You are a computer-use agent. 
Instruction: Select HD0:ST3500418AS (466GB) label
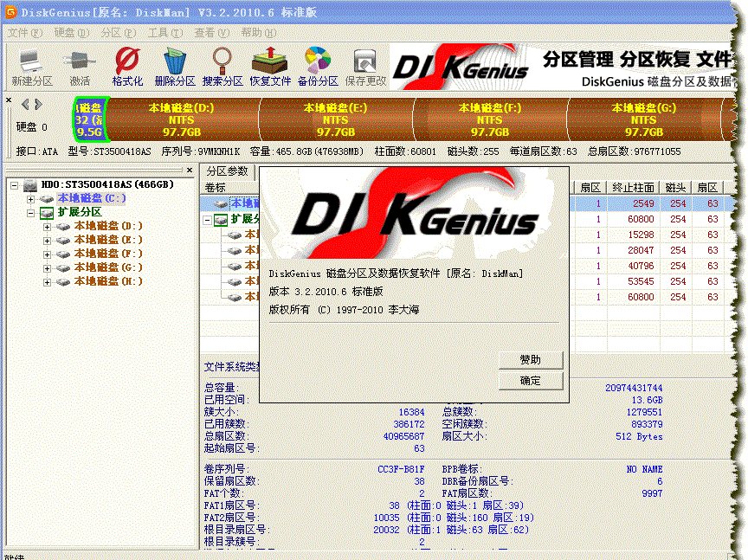[x=107, y=184]
